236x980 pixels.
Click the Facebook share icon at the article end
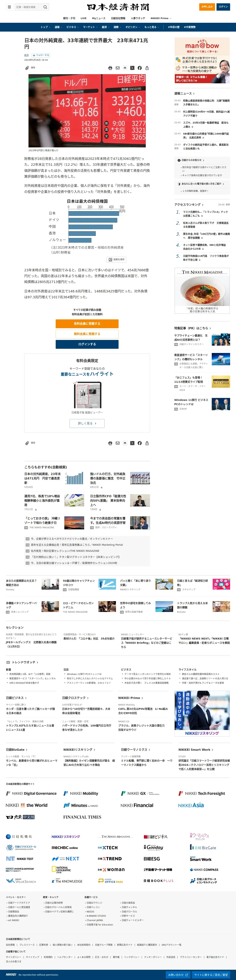[140, 443]
